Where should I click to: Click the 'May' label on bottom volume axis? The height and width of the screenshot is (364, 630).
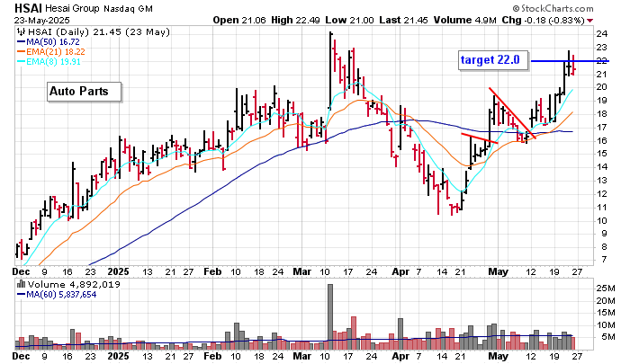pos(499,356)
